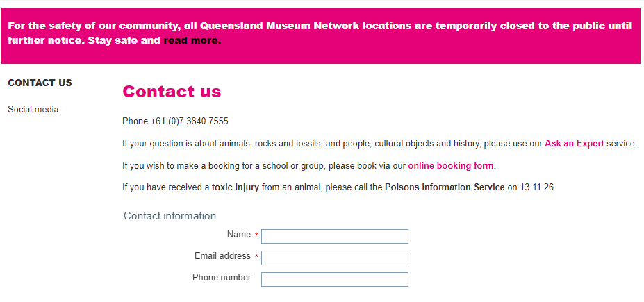The width and height of the screenshot is (644, 302).
Task: Follow the Ask an Expert link
Action: [574, 144]
